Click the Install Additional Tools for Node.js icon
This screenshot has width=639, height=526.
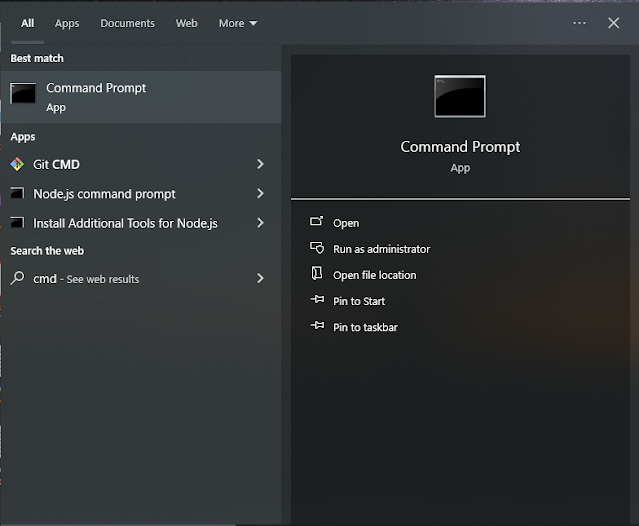pos(17,222)
